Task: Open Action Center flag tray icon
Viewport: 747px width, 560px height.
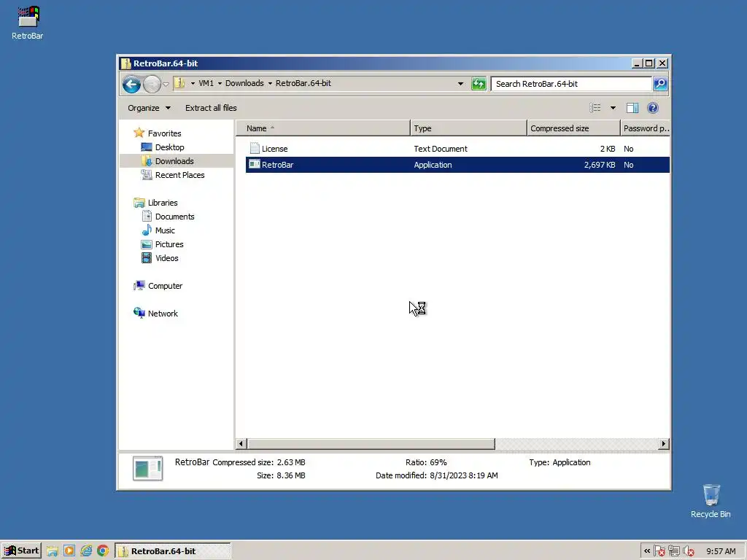Action: (x=659, y=551)
